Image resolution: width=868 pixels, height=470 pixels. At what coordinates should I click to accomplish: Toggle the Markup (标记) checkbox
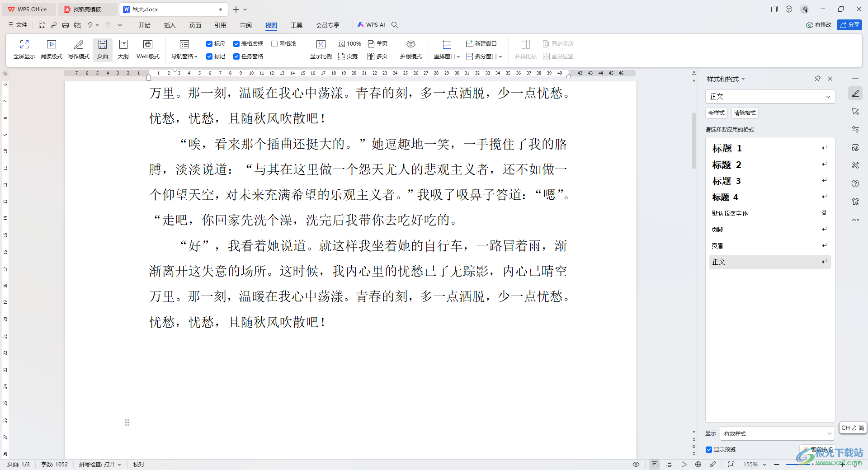(209, 56)
